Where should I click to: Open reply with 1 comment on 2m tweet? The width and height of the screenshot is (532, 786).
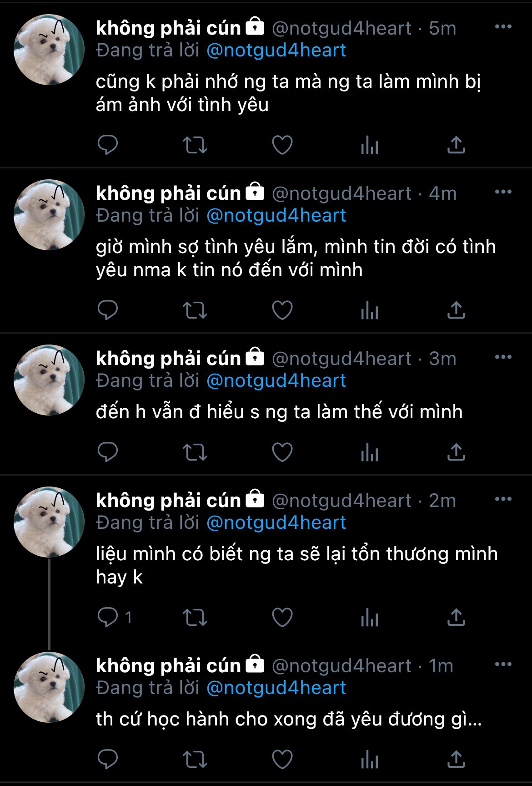click(115, 618)
